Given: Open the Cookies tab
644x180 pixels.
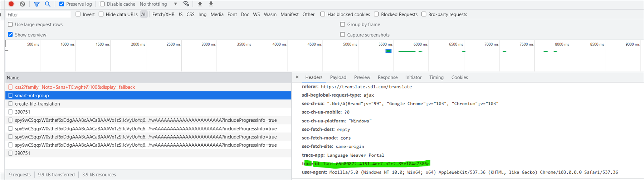Looking at the screenshot, I should pyautogui.click(x=459, y=77).
